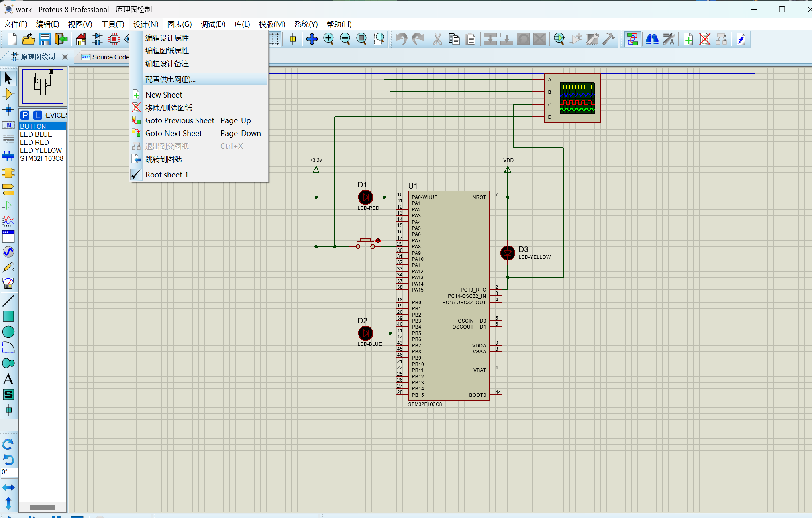The image size is (812, 518).
Task: Select LED-YELLOW in the devices list
Action: [x=43, y=150]
